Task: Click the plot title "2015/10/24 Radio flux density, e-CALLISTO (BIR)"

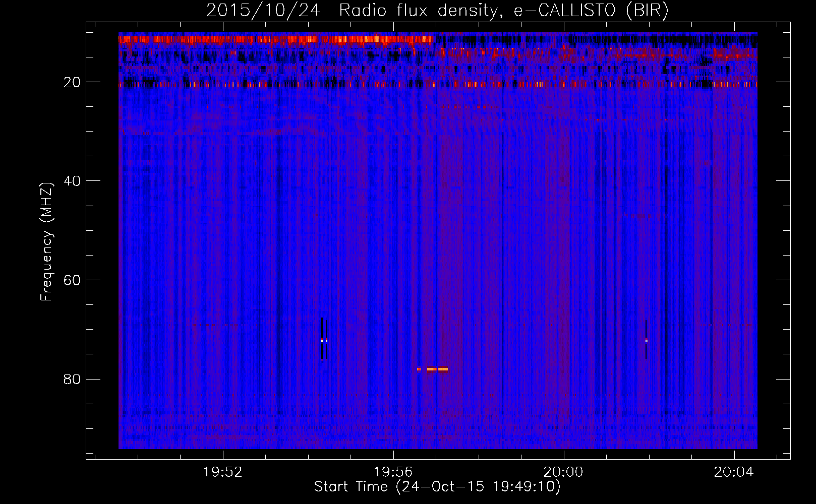Action: click(x=437, y=10)
